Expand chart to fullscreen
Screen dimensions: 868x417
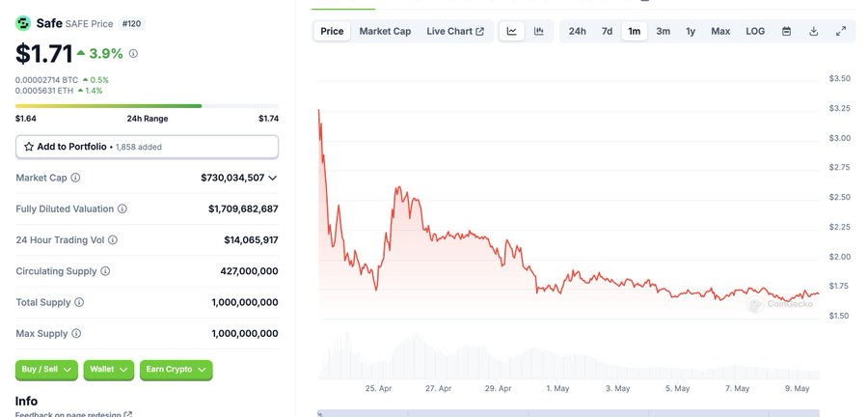coord(840,31)
